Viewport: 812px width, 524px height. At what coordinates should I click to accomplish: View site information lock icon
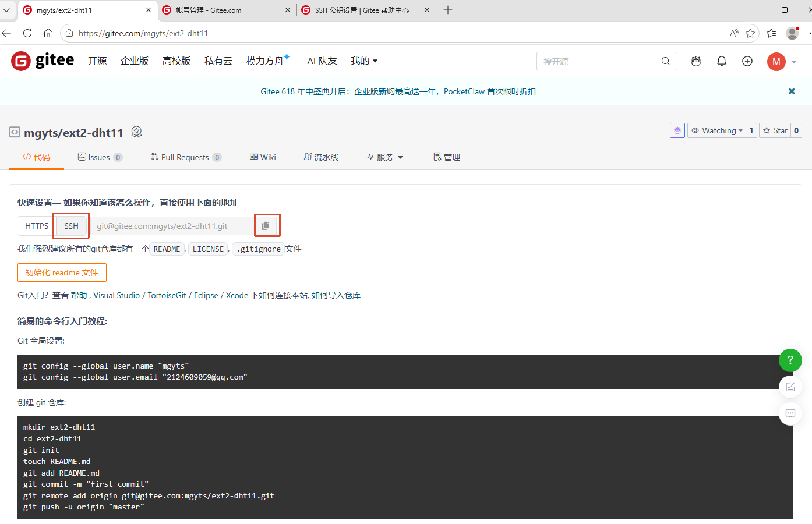tap(69, 33)
